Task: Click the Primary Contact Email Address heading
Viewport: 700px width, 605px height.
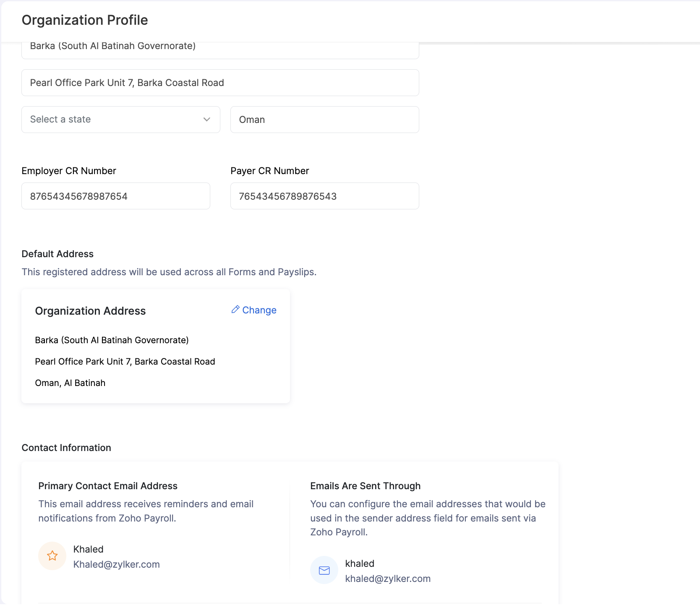Action: 108,486
